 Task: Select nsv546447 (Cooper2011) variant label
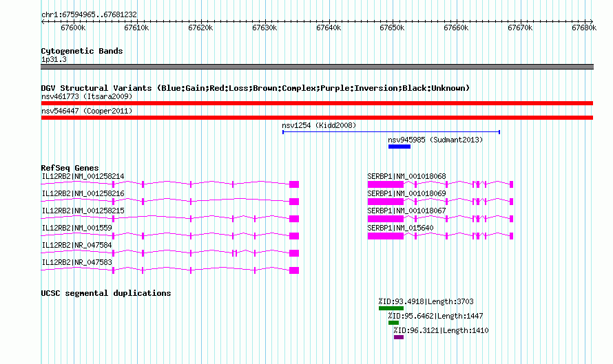(x=87, y=111)
